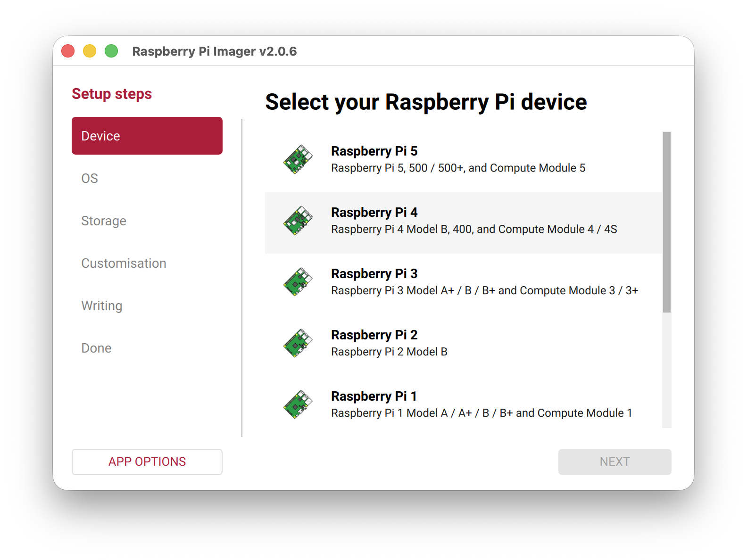Choose Raspberry Pi 1 Model A entry

481,413
